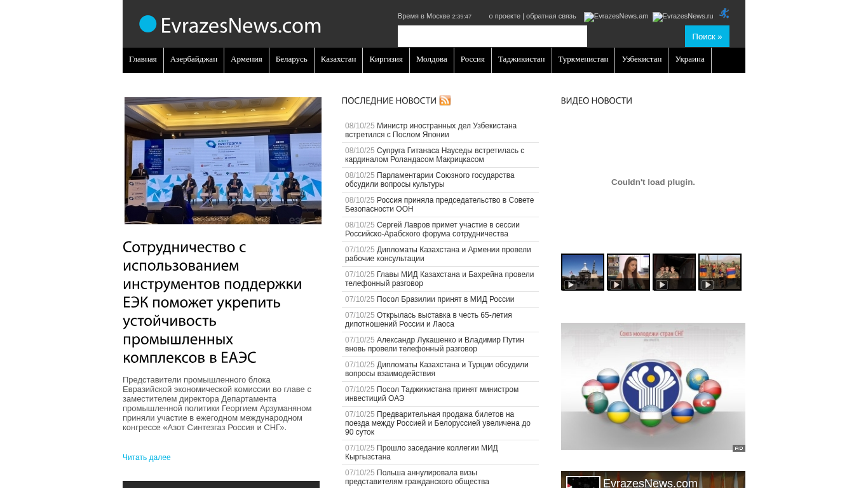Screen dimensions: 868x488
Task: Open the EvrazesNews.ru image link
Action: (x=683, y=17)
